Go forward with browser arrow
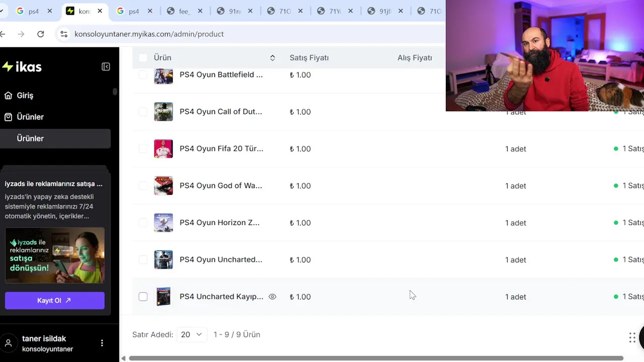644x362 pixels. point(21,34)
